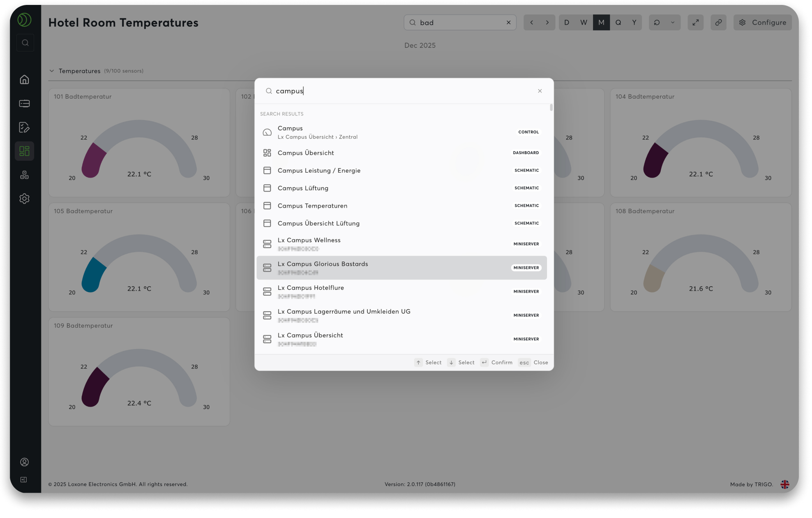
Task: Click the 'Dec 2025' date label
Action: [x=420, y=46]
